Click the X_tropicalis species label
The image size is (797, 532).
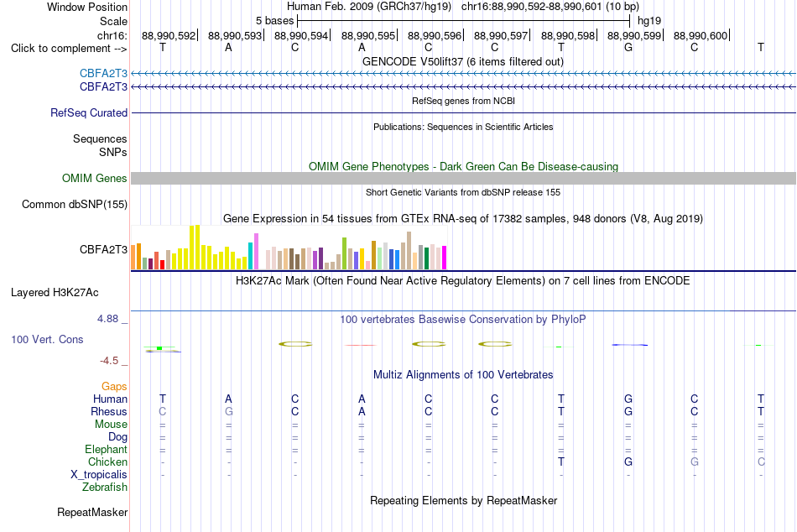pos(99,475)
